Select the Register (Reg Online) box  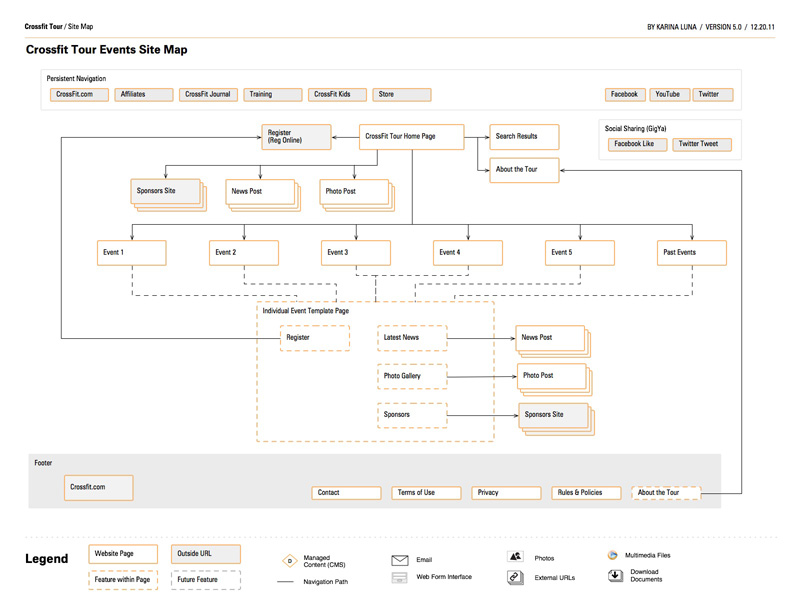pyautogui.click(x=296, y=137)
